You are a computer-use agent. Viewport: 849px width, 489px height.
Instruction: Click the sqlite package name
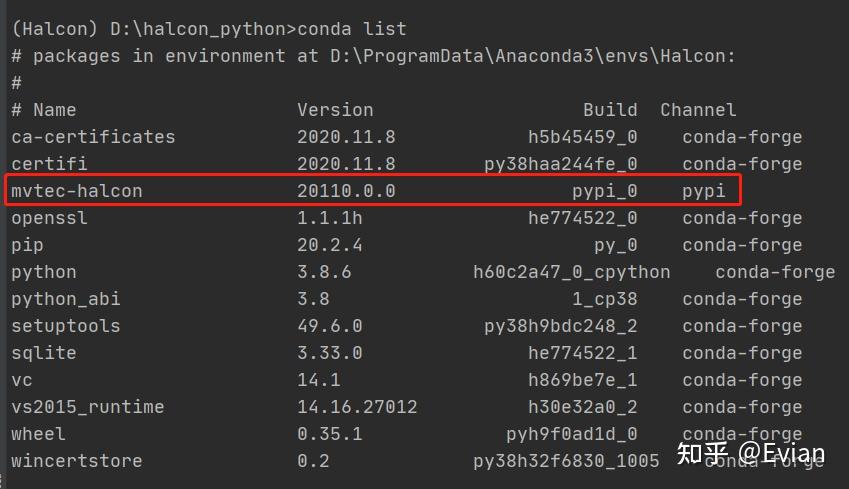(44, 352)
